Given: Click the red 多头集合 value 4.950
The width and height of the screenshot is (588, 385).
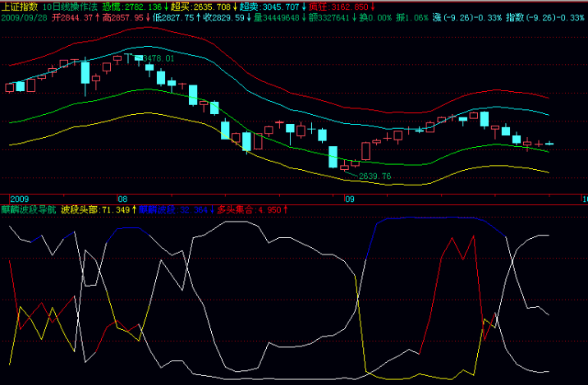Looking at the screenshot, I should click(250, 210).
